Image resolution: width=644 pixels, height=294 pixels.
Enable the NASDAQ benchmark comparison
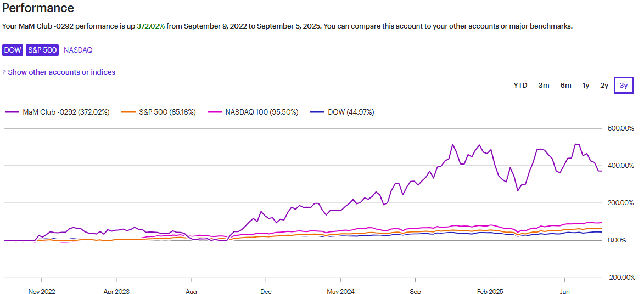click(x=78, y=50)
